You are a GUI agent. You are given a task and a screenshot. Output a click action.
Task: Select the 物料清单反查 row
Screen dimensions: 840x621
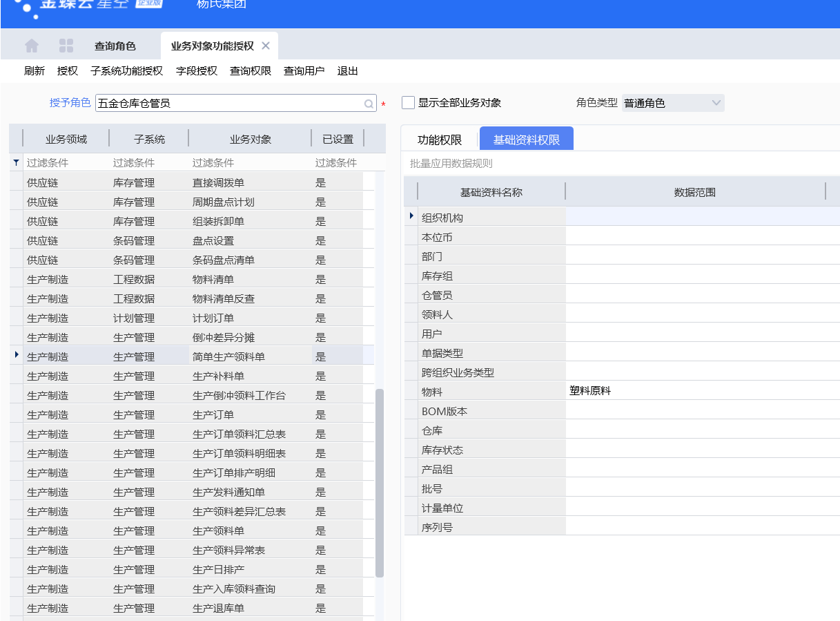[193, 299]
